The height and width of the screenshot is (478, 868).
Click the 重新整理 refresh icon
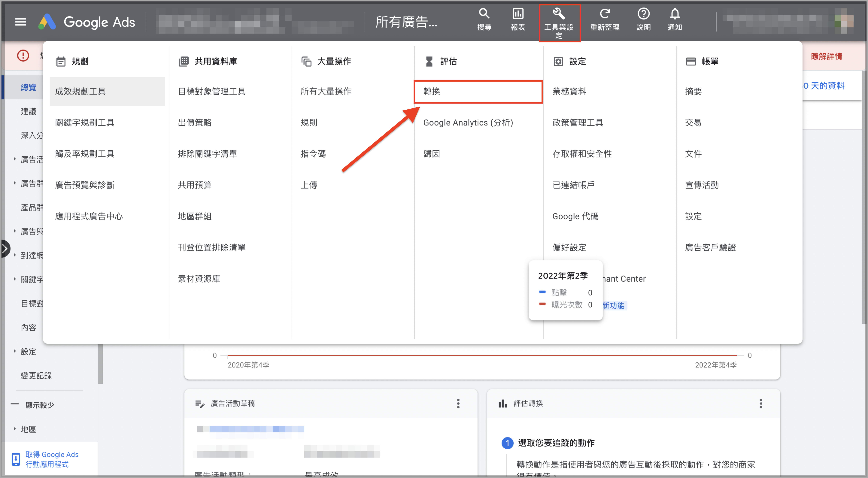(x=605, y=20)
